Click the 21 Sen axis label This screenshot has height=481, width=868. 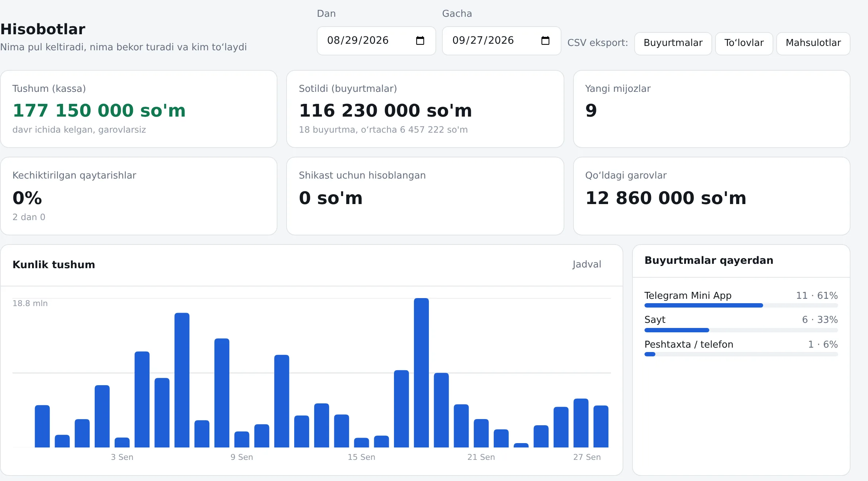click(x=481, y=457)
